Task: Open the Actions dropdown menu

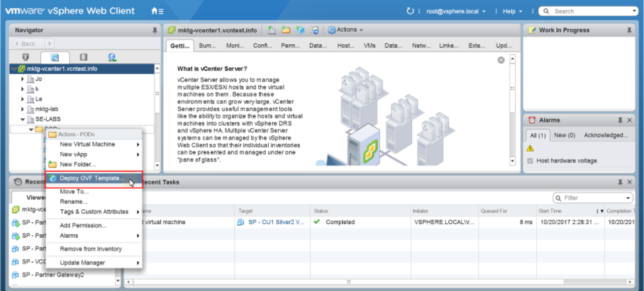Action: 346,30
